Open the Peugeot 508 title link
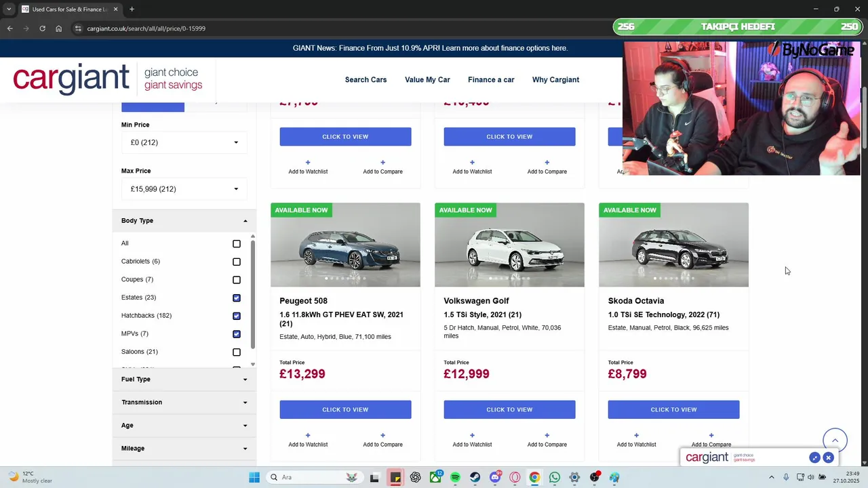This screenshot has width=868, height=488. [x=303, y=301]
